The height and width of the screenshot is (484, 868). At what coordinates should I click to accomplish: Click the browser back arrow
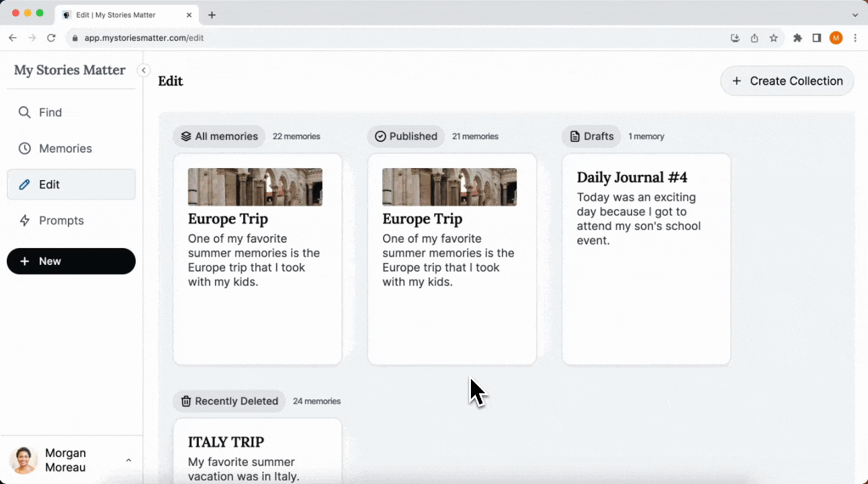pos(13,38)
